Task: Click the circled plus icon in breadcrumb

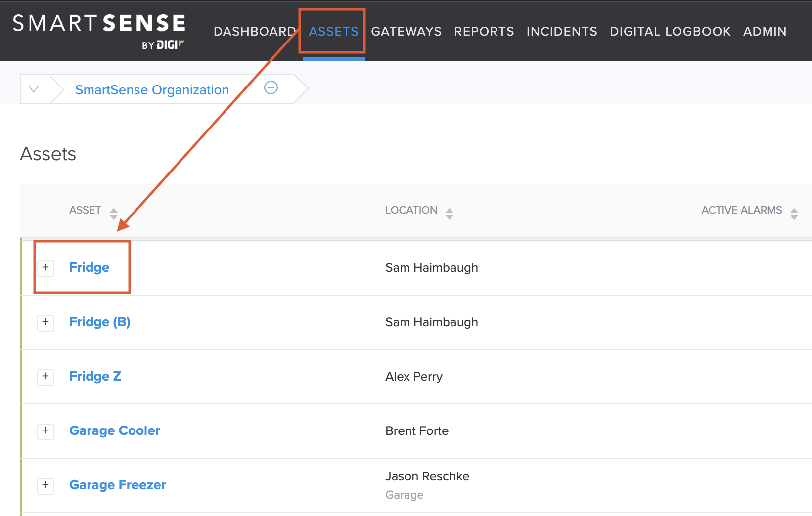Action: pos(271,87)
